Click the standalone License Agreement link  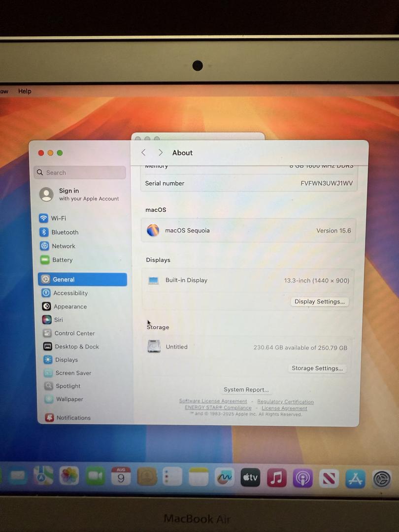pos(284,408)
